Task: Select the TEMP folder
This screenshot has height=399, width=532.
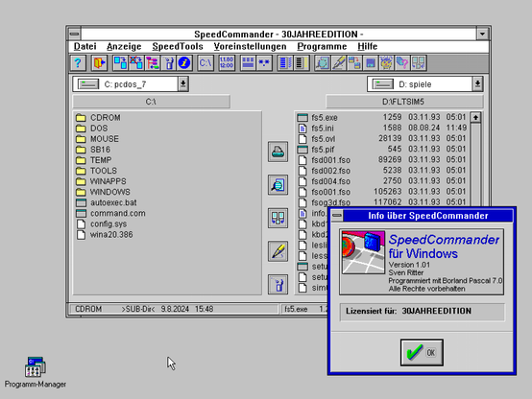Action: (x=94, y=160)
